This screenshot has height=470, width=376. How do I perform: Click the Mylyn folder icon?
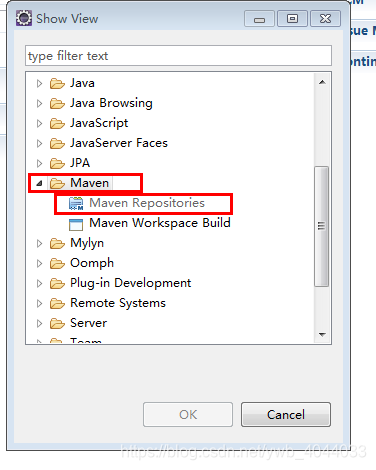coord(57,244)
